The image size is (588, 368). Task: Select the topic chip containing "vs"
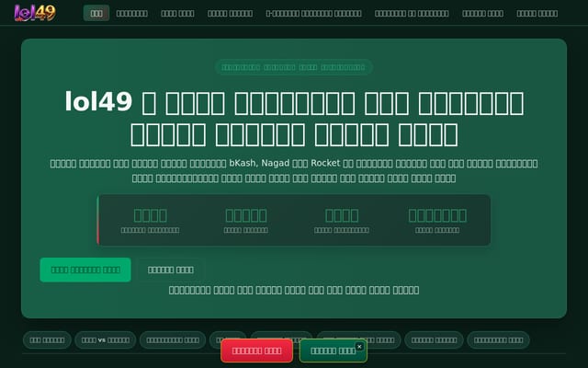click(x=106, y=340)
